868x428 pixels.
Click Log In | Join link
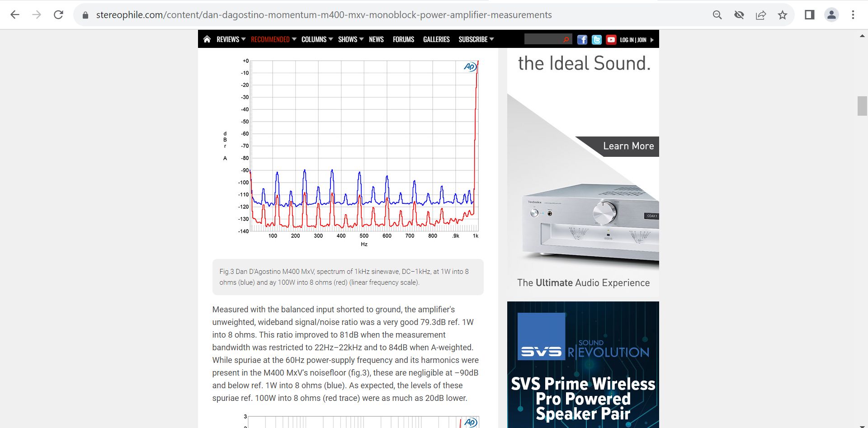tap(633, 40)
